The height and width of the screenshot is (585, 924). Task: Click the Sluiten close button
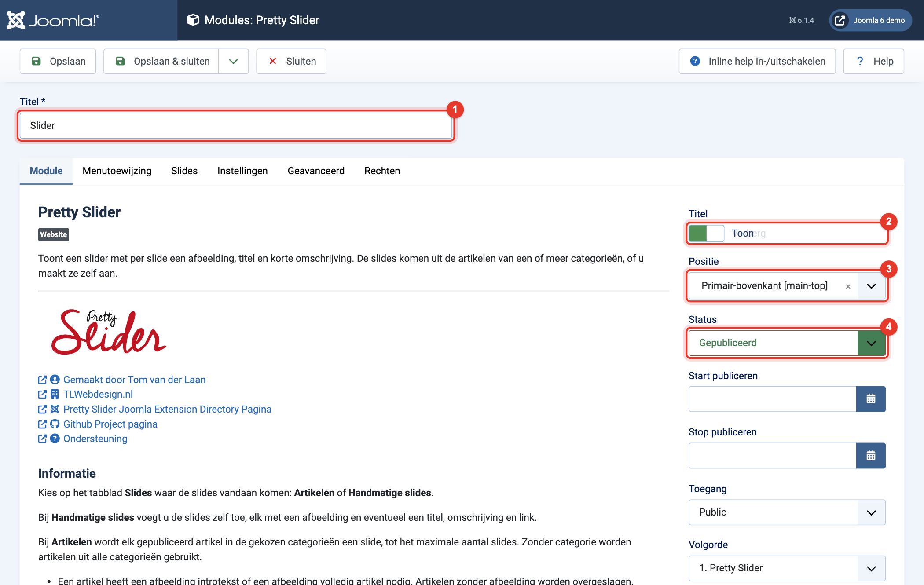click(291, 61)
